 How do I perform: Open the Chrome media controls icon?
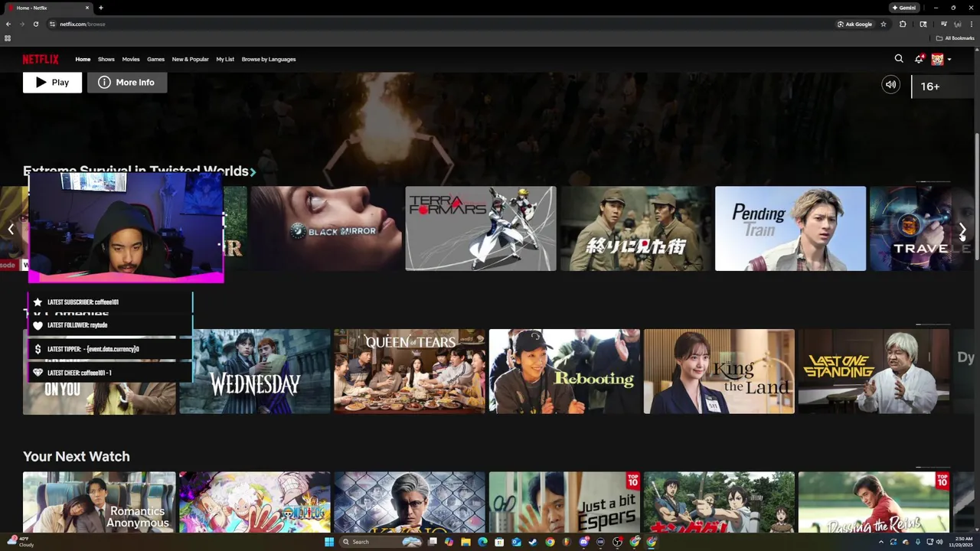coord(944,24)
